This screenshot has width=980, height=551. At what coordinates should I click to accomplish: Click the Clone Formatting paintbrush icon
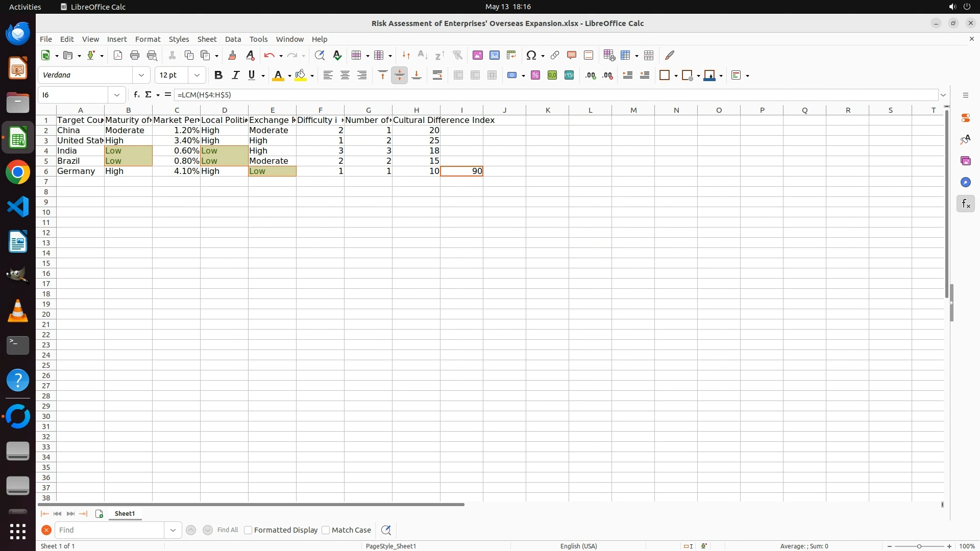pos(232,55)
